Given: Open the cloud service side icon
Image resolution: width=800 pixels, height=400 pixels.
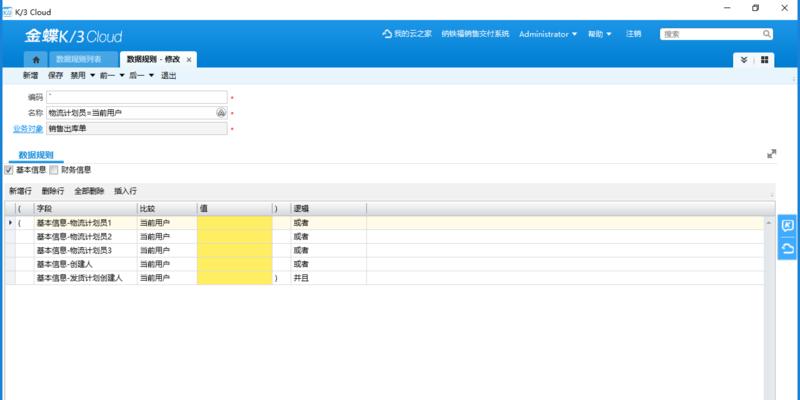Looking at the screenshot, I should 787,248.
